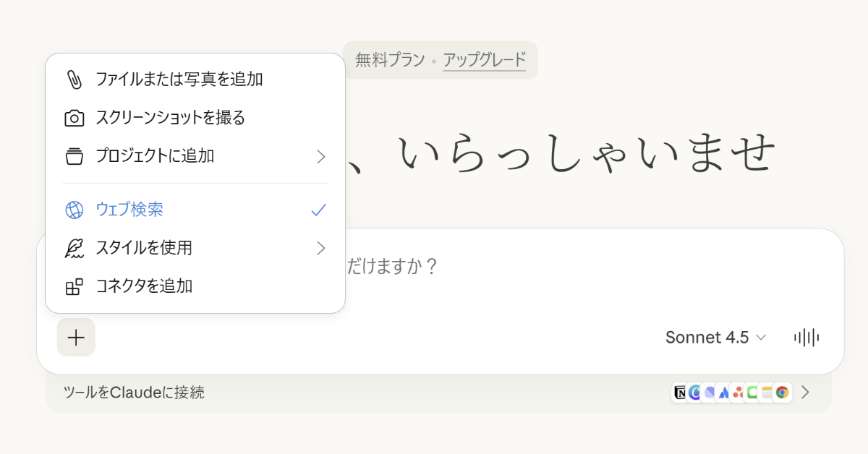This screenshot has height=454, width=868.
Task: Click the Atlassian connector icon
Action: tap(723, 393)
